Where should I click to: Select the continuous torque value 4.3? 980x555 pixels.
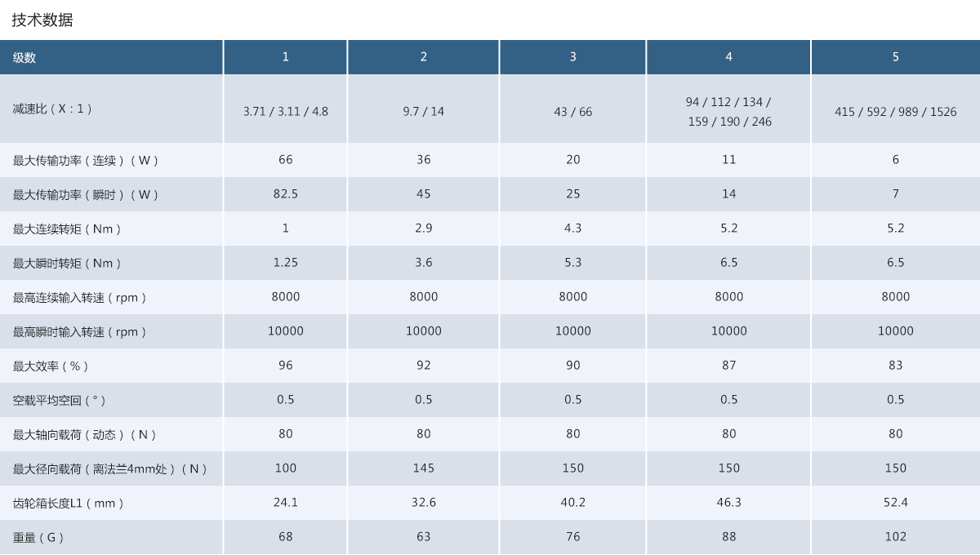(572, 229)
